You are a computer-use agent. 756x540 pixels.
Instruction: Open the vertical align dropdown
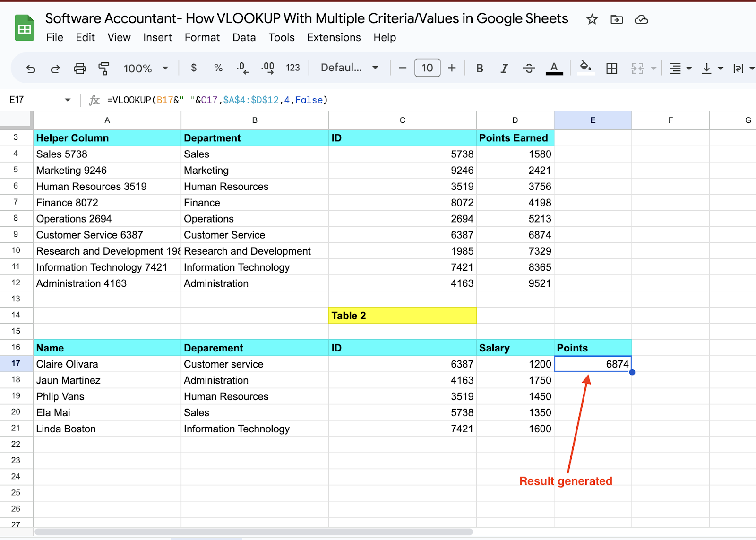pos(712,69)
